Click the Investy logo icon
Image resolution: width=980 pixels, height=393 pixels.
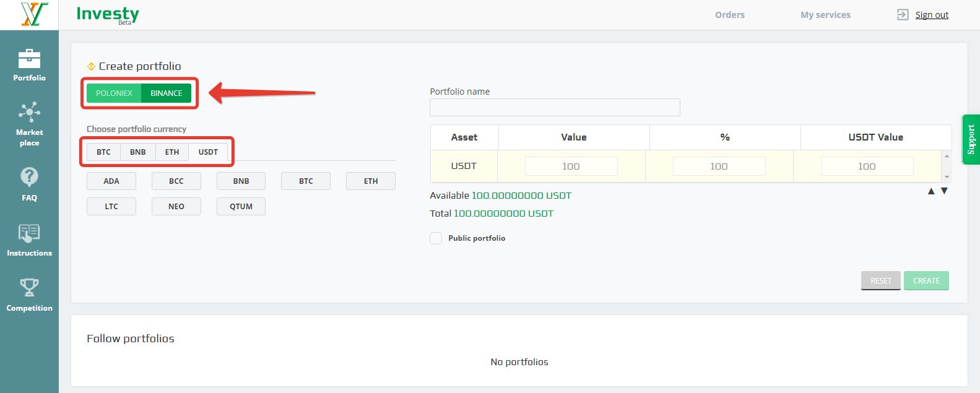tap(33, 14)
